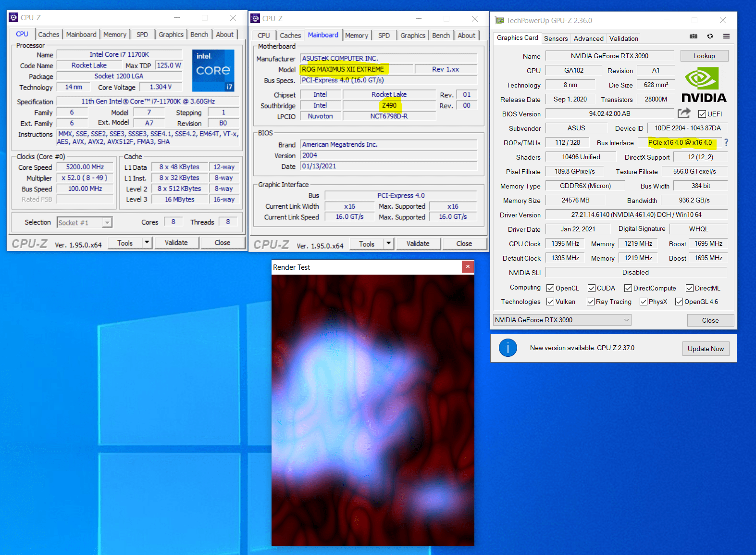Open Graphics tab in Mainboard CPU-Z window
This screenshot has height=555, width=756.
(413, 36)
